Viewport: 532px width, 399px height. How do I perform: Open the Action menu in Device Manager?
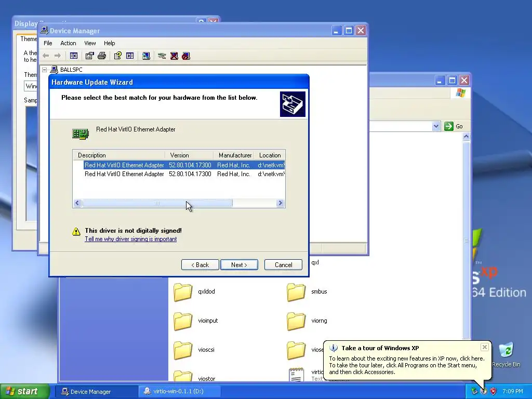pos(68,43)
